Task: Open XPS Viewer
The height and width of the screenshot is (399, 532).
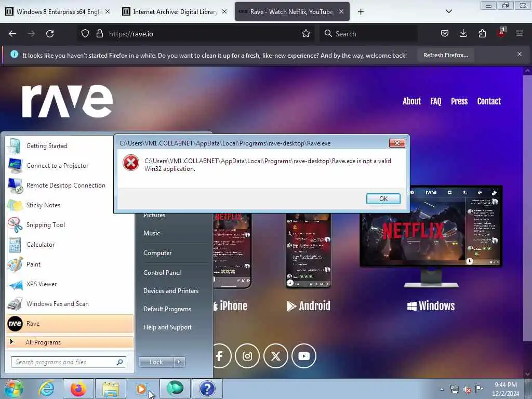Action: (70, 284)
